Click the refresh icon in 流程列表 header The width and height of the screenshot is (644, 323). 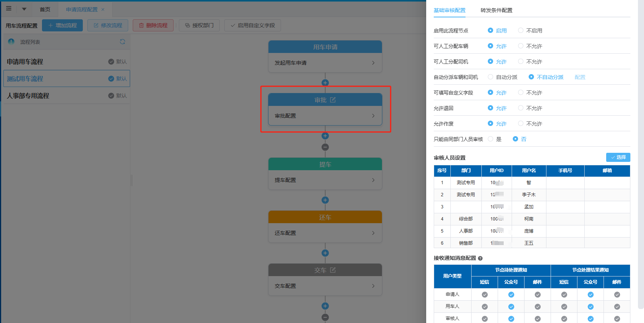tap(122, 42)
